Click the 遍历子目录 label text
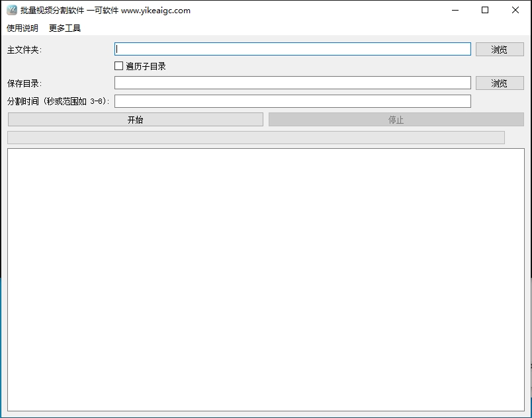Screen dimensions: 532x418 (146, 66)
